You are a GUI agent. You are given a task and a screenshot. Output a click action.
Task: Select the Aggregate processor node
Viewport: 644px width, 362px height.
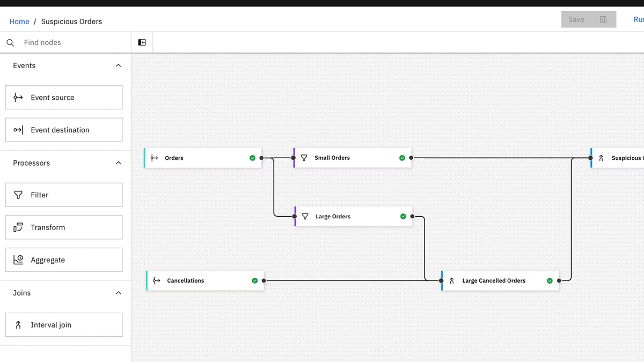pos(64,260)
